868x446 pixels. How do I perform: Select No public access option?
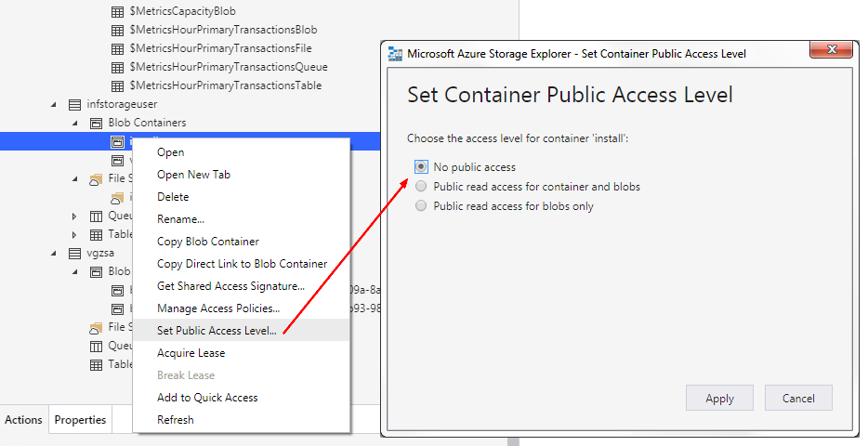point(422,167)
